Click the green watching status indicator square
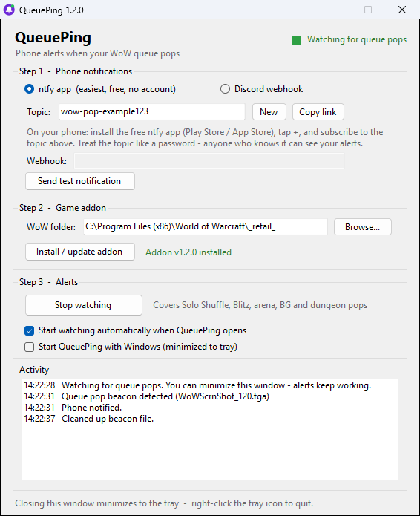 (296, 40)
